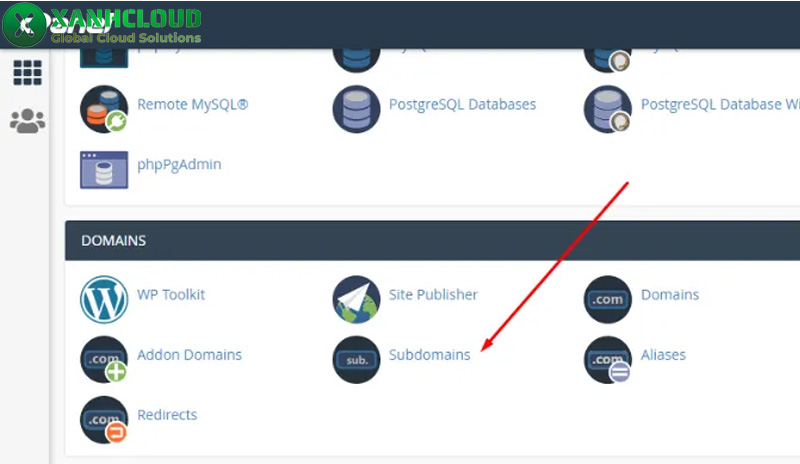The image size is (800, 464).
Task: Click the Site Publisher link
Action: pos(433,295)
